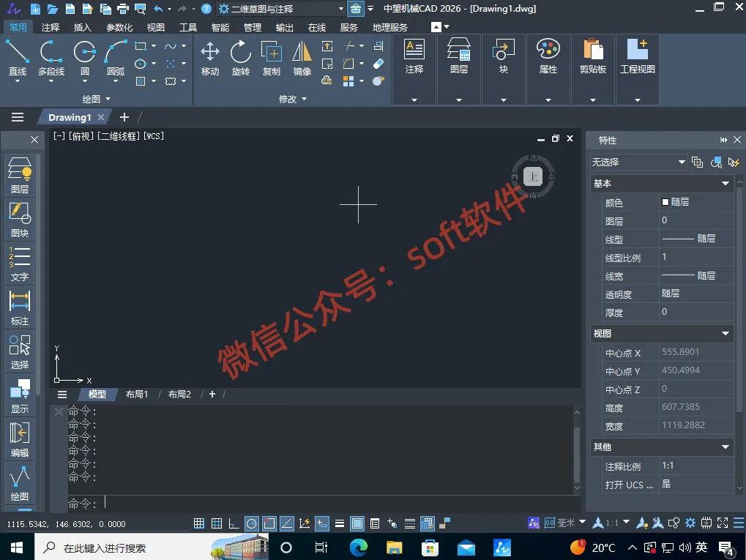Open the 插入 ribbon tab
Image resolution: width=746 pixels, height=560 pixels.
(x=82, y=28)
